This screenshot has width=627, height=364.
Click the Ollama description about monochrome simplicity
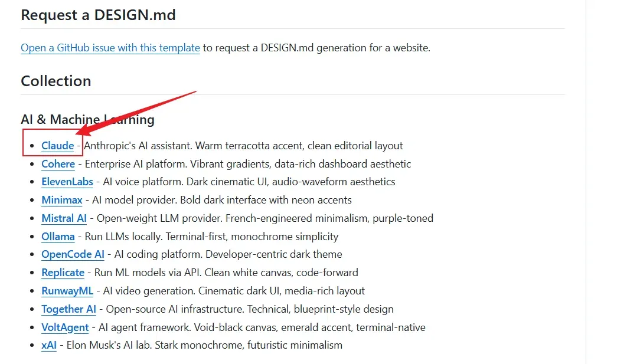tap(211, 237)
